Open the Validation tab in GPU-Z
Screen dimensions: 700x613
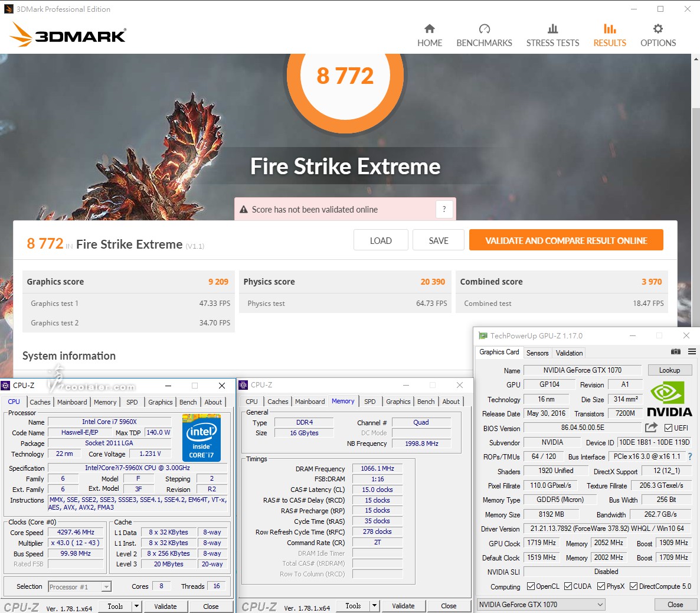[x=569, y=353]
